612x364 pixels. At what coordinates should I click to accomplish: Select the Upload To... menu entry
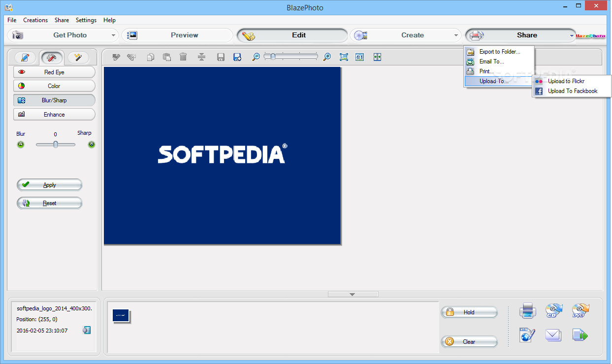(x=499, y=81)
